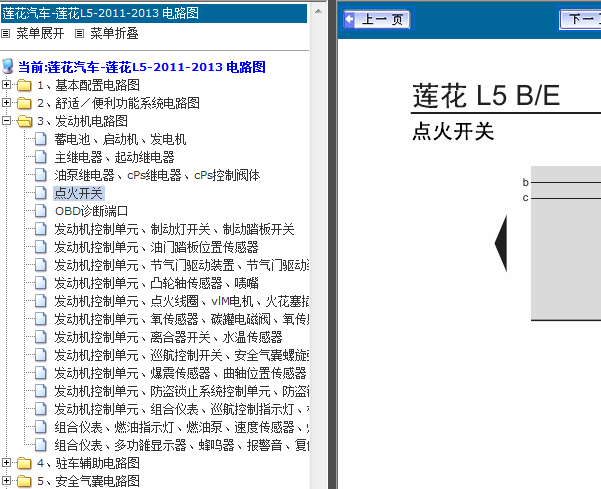Image resolution: width=601 pixels, height=489 pixels.
Task: Click the computer icon beside 当前:莲花汽车
Action: (x=8, y=67)
